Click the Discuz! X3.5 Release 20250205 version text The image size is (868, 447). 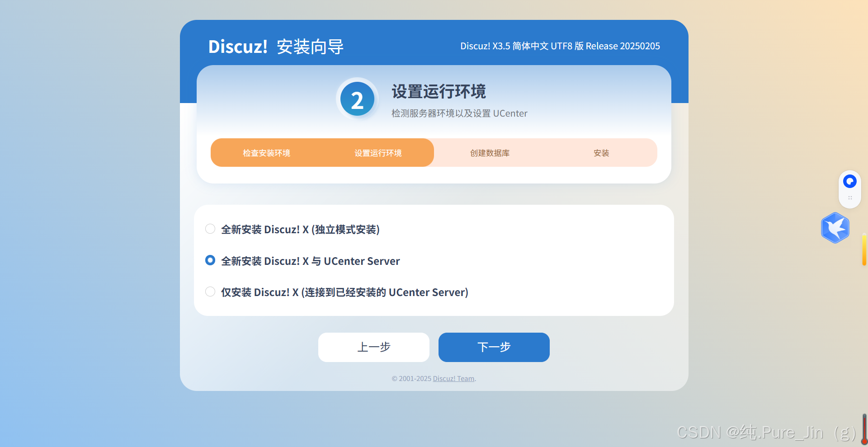560,46
